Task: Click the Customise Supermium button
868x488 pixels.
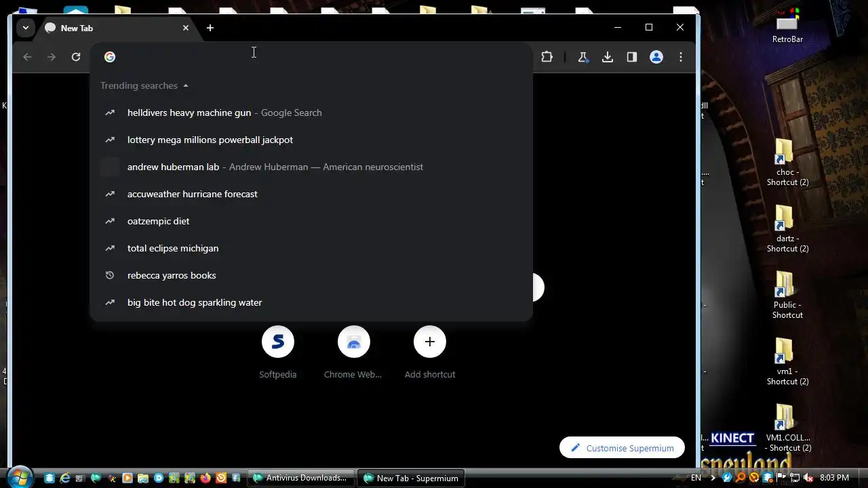Action: [x=622, y=448]
